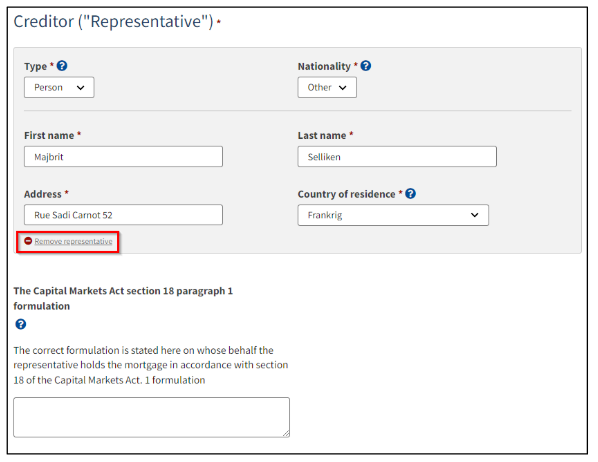
Task: Click the chevron arrow in Frankrig dropdown
Action: 475,215
